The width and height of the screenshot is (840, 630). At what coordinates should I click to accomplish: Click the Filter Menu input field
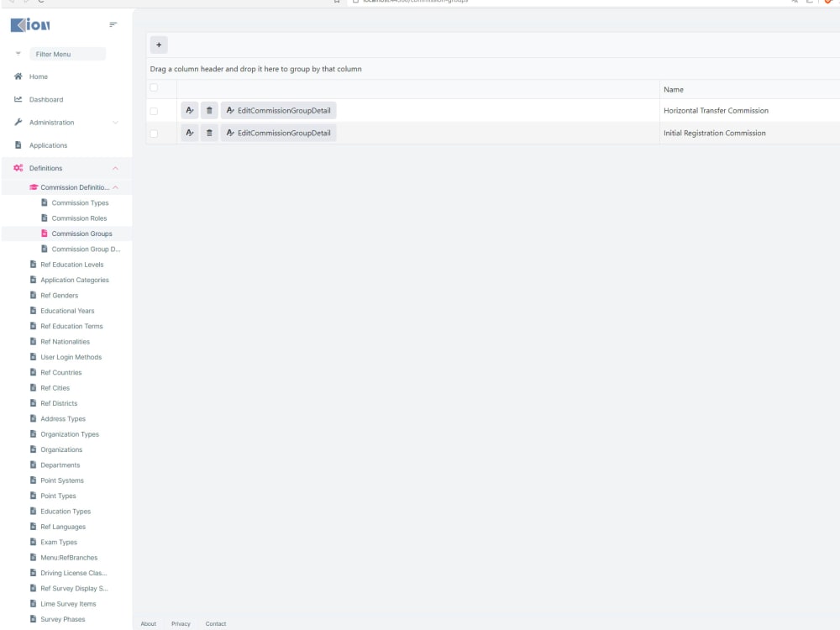tap(67, 54)
